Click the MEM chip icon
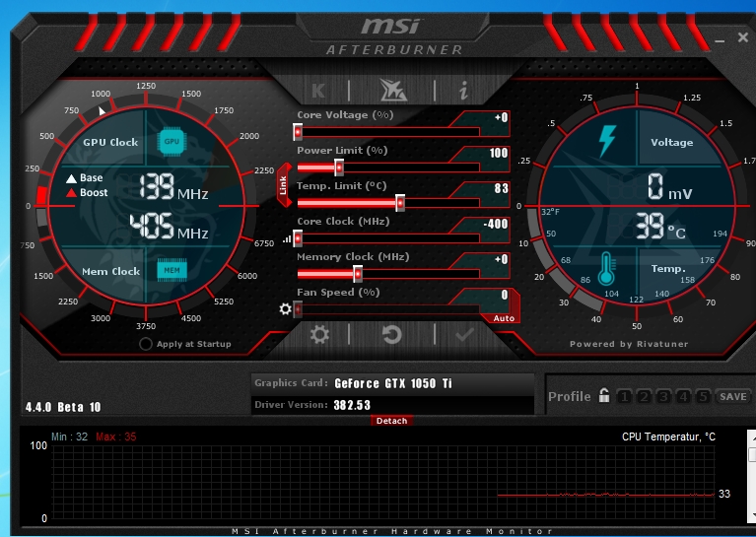Screen dimensions: 756x537 click(x=172, y=270)
